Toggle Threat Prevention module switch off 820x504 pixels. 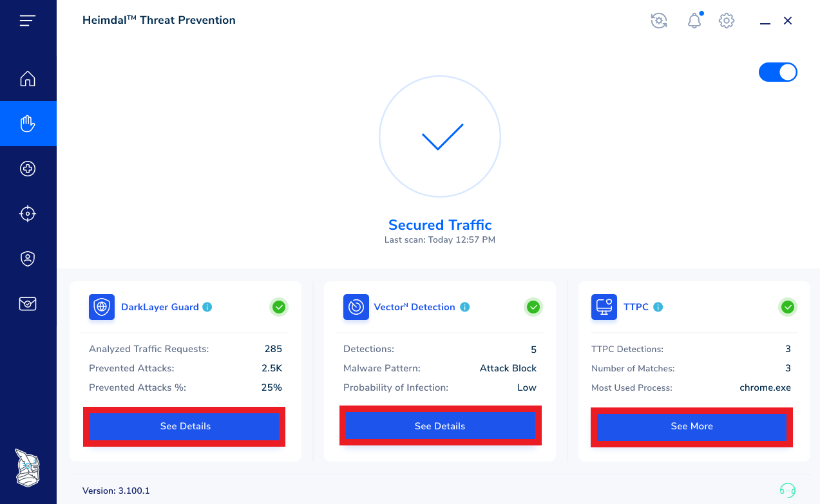pyautogui.click(x=778, y=72)
